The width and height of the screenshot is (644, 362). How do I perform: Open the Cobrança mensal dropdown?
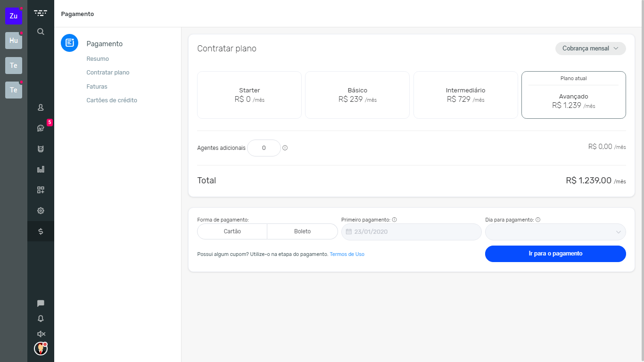590,49
